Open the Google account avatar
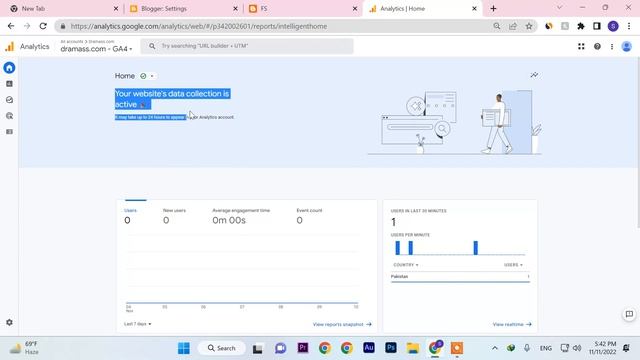The height and width of the screenshot is (360, 640). (627, 47)
